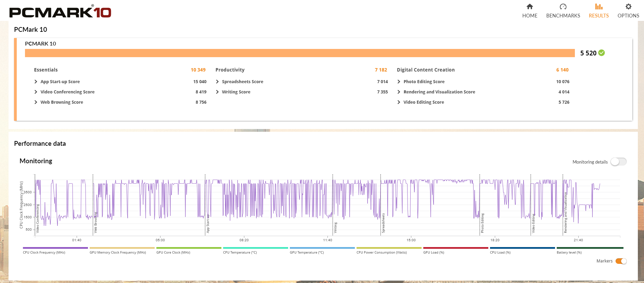The image size is (644, 283).
Task: Click the Options gear icon
Action: (x=628, y=7)
